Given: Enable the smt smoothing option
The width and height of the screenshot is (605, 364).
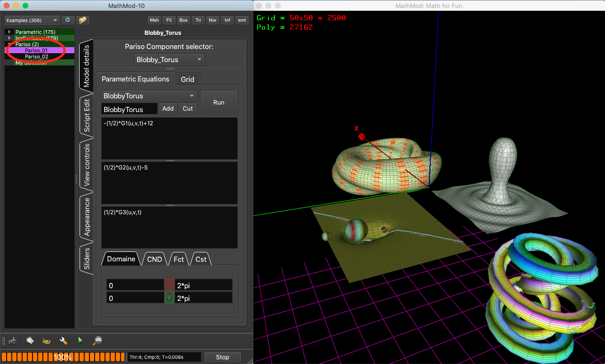Looking at the screenshot, I should (242, 20).
